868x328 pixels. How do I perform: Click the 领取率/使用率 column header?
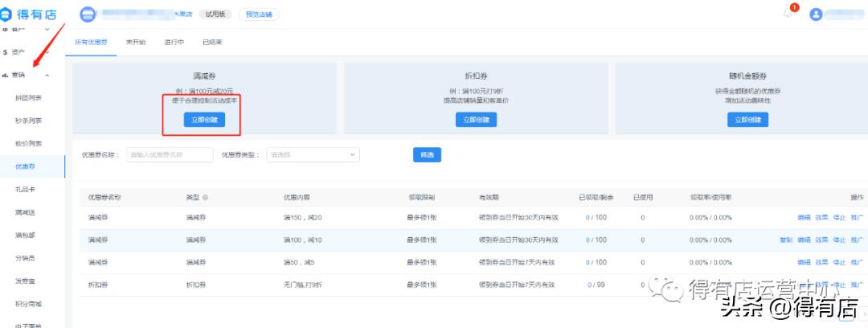[x=710, y=197]
